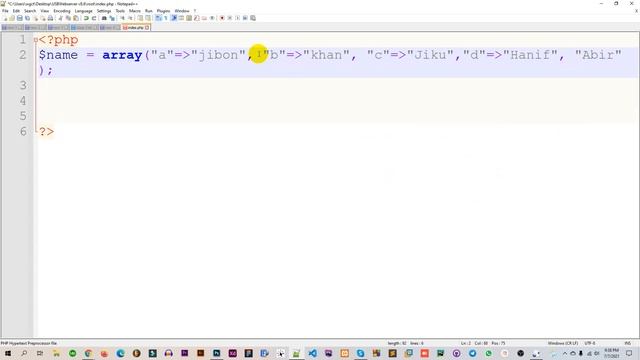Click the Copy toolbar icon
The height and width of the screenshot is (360, 640).
68,18
